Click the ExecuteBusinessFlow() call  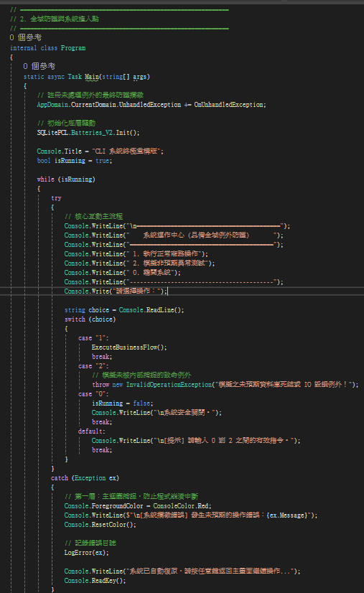(x=129, y=347)
